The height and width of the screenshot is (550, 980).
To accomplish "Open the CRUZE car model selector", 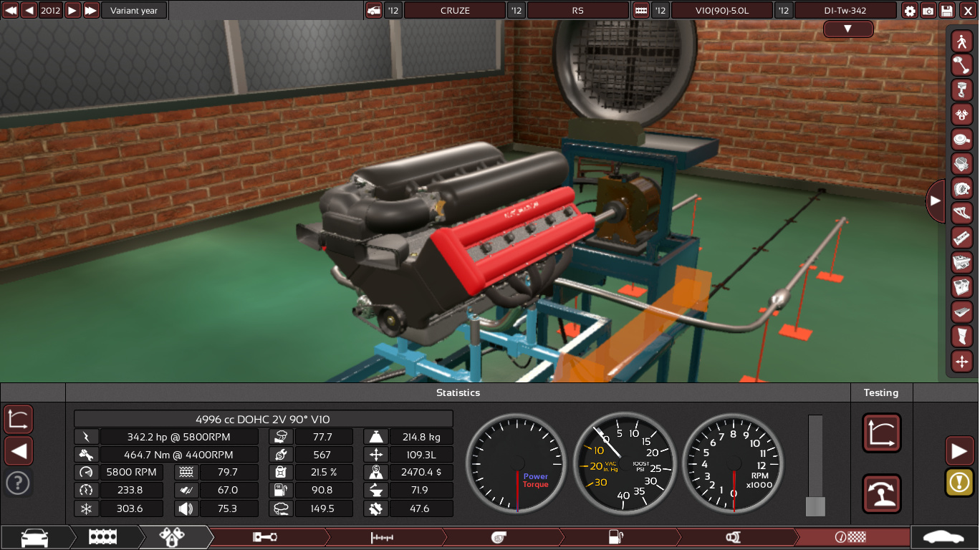I will coord(454,11).
